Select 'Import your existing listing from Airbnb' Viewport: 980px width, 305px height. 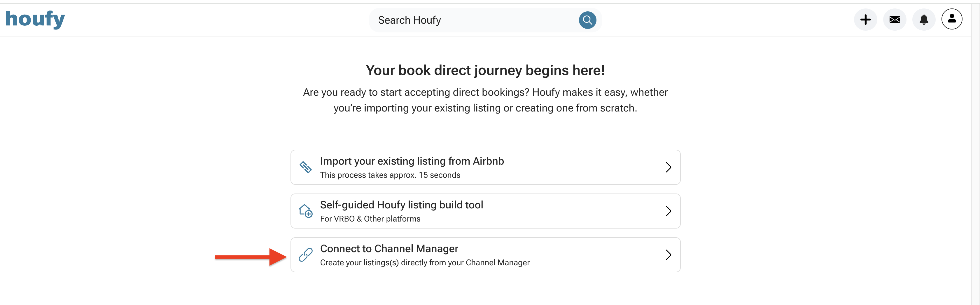coord(412,161)
